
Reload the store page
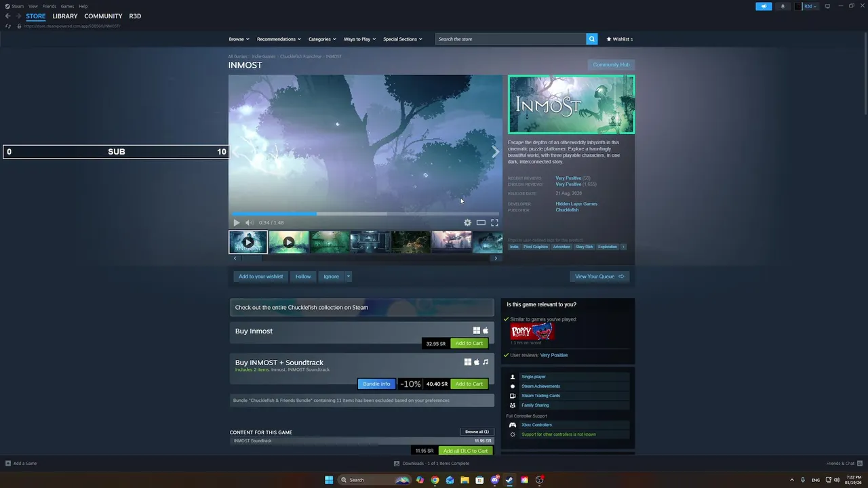[x=8, y=26]
